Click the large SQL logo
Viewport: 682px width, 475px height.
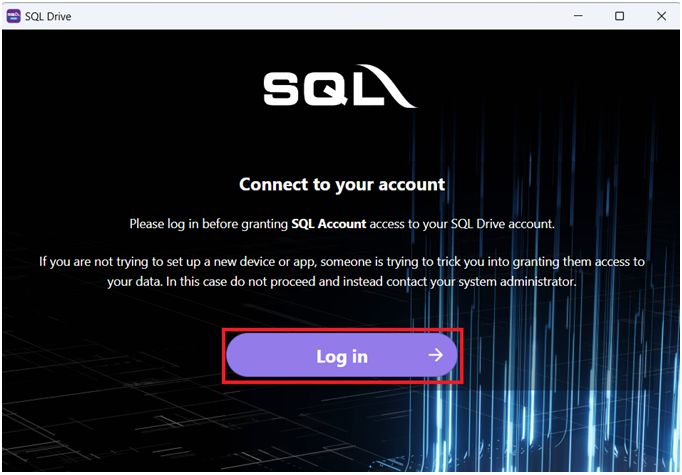tap(340, 89)
